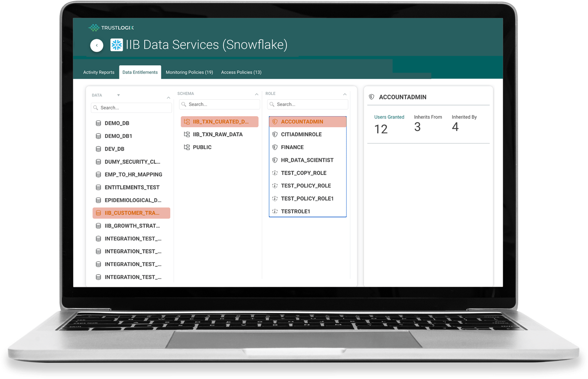Focus the DATA search field

pyautogui.click(x=131, y=108)
